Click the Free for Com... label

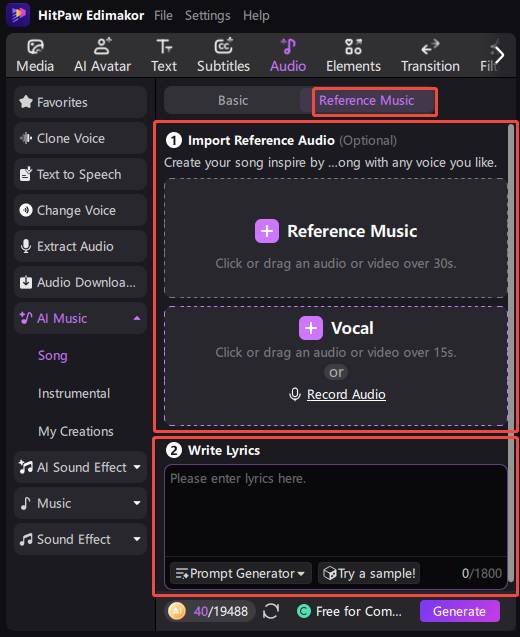358,611
